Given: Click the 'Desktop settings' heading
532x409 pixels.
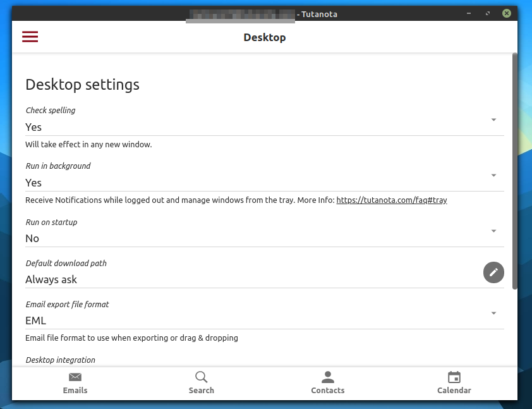Looking at the screenshot, I should click(x=82, y=85).
